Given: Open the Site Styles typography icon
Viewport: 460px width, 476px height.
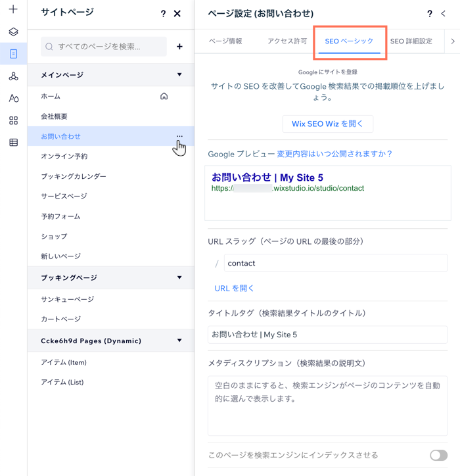Looking at the screenshot, I should (x=14, y=98).
